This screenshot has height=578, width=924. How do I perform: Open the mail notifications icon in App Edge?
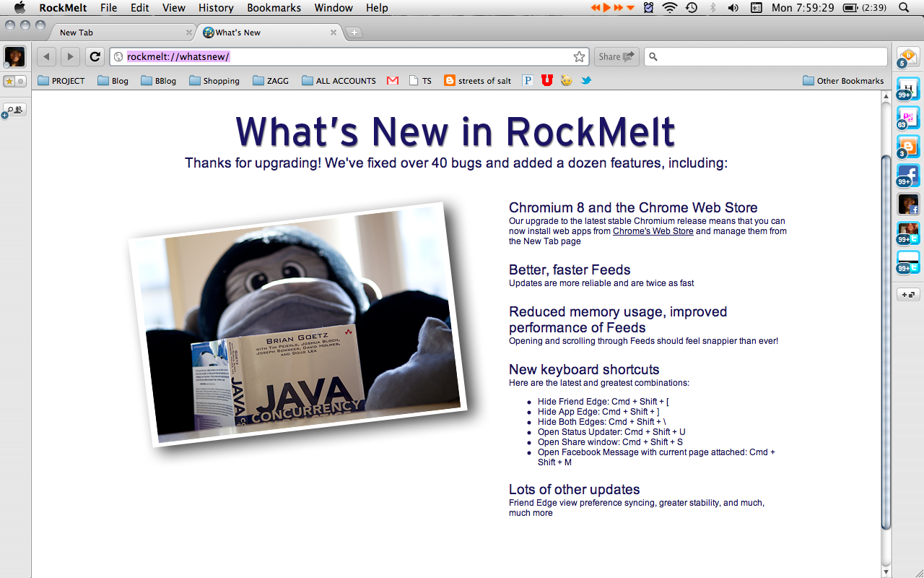pos(908,56)
